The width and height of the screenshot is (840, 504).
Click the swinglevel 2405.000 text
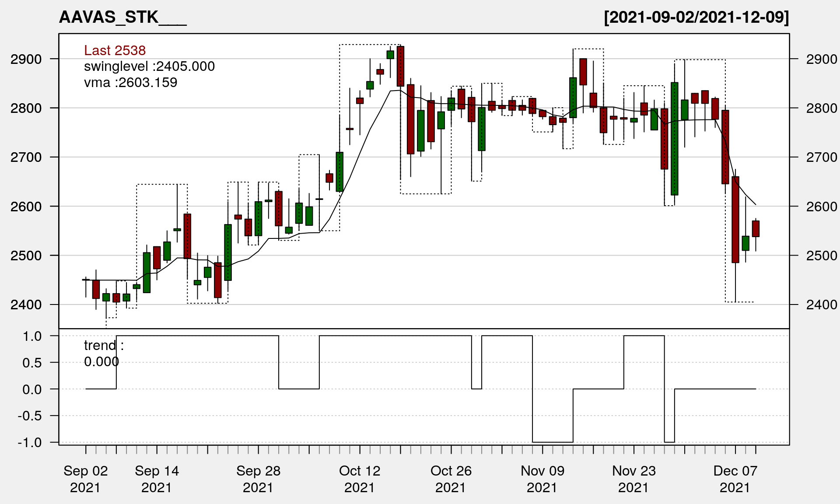(149, 66)
